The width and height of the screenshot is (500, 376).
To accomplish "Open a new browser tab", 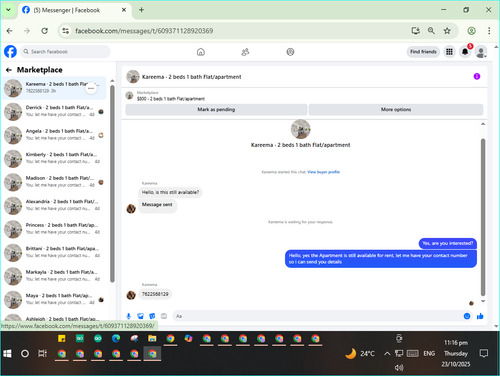I will click(x=141, y=10).
